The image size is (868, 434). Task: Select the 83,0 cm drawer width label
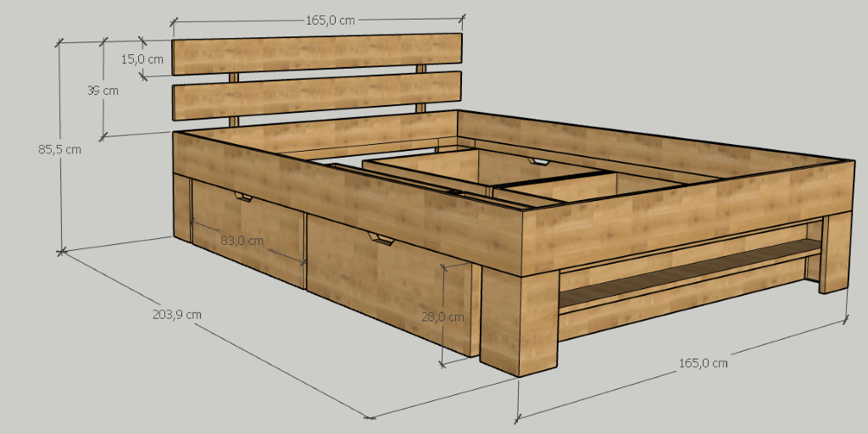tap(242, 240)
